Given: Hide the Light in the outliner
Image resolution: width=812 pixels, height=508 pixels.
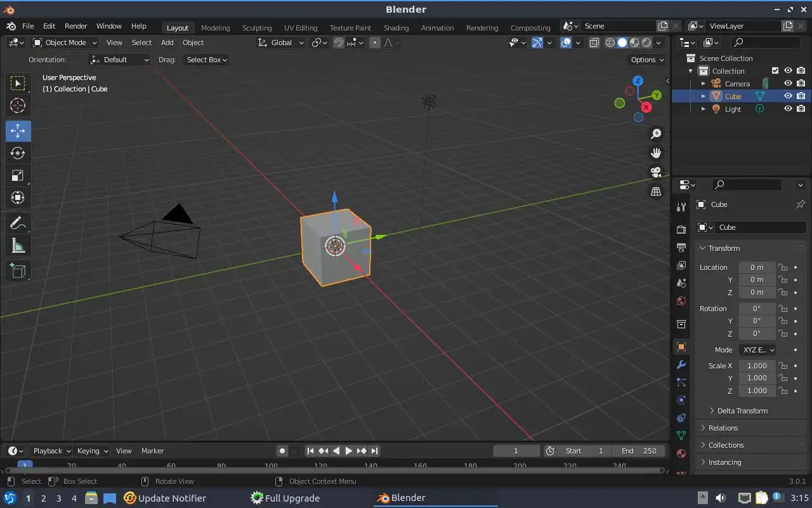Looking at the screenshot, I should [x=788, y=109].
